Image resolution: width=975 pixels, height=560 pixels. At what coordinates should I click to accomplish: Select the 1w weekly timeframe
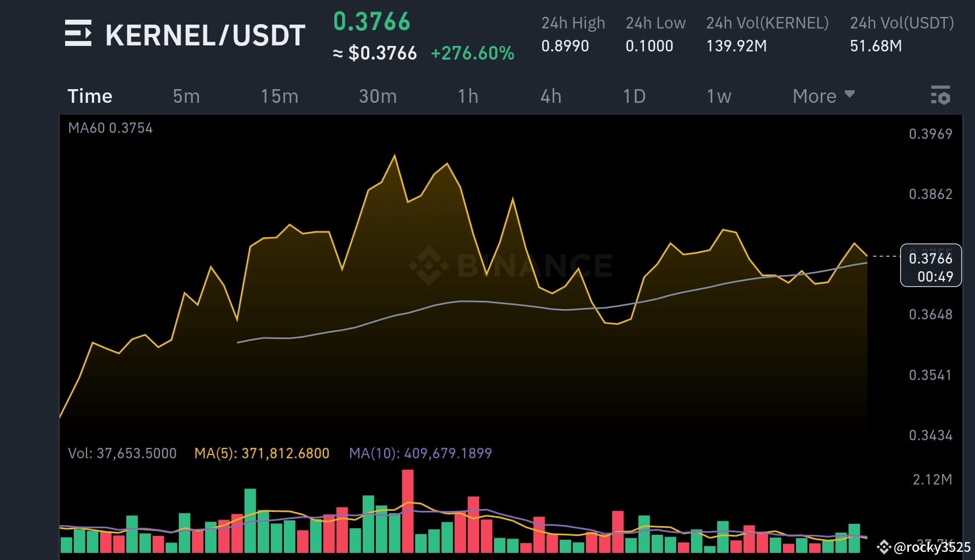click(718, 96)
